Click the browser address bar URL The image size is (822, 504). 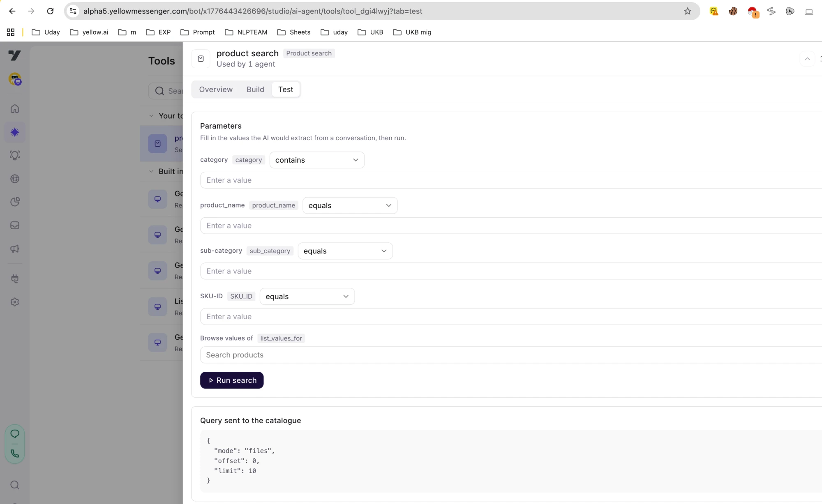253,11
